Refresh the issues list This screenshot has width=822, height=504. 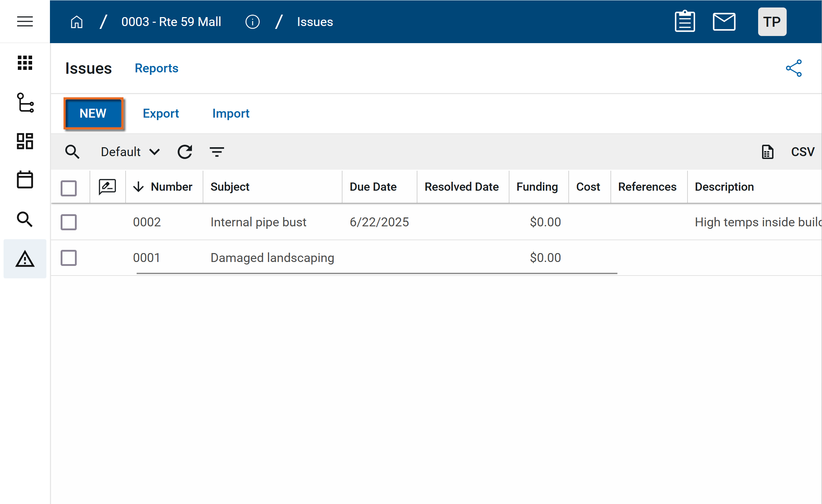185,152
